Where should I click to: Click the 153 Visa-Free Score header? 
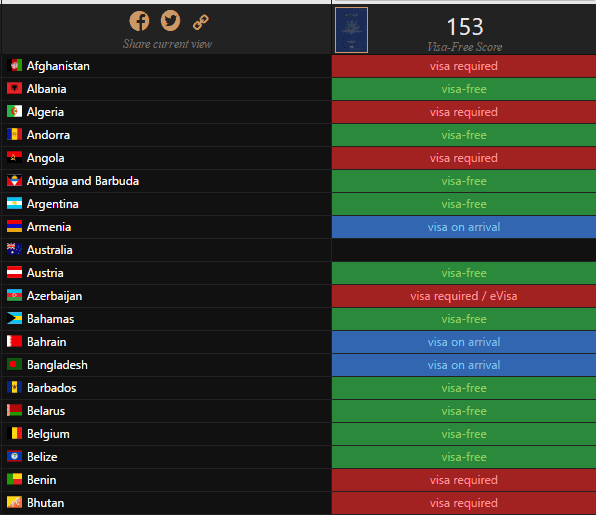pos(464,33)
